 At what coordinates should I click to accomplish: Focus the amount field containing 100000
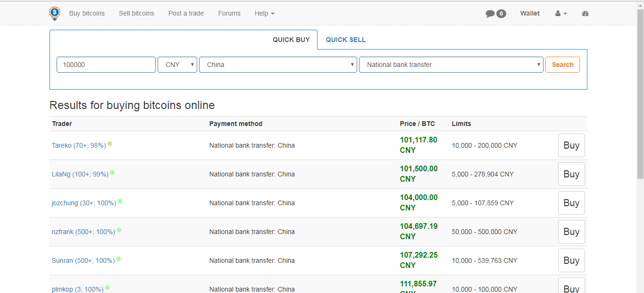pos(106,65)
